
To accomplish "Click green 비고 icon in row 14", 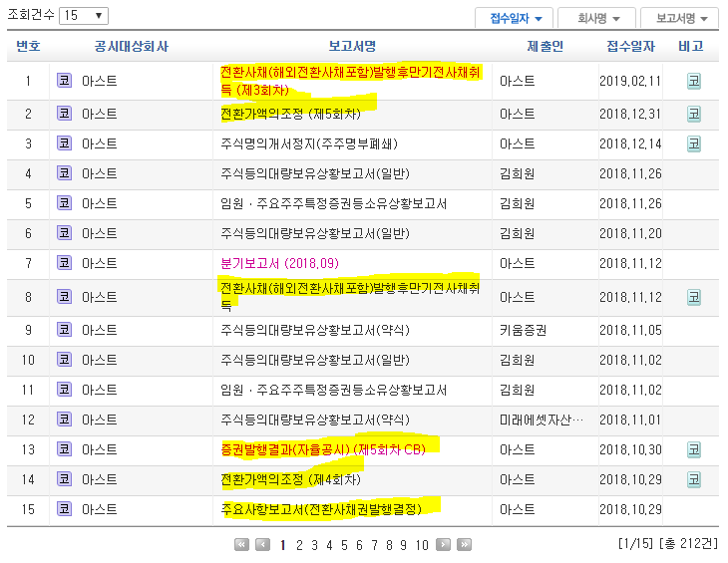I will coord(694,479).
